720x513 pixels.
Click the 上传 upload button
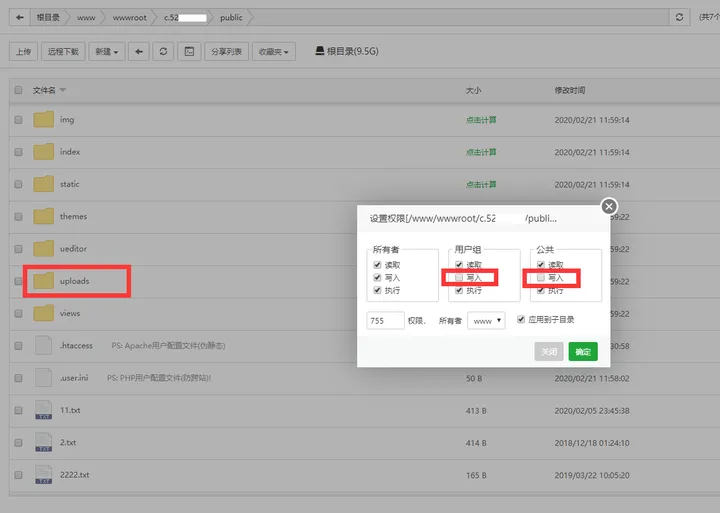coord(24,51)
